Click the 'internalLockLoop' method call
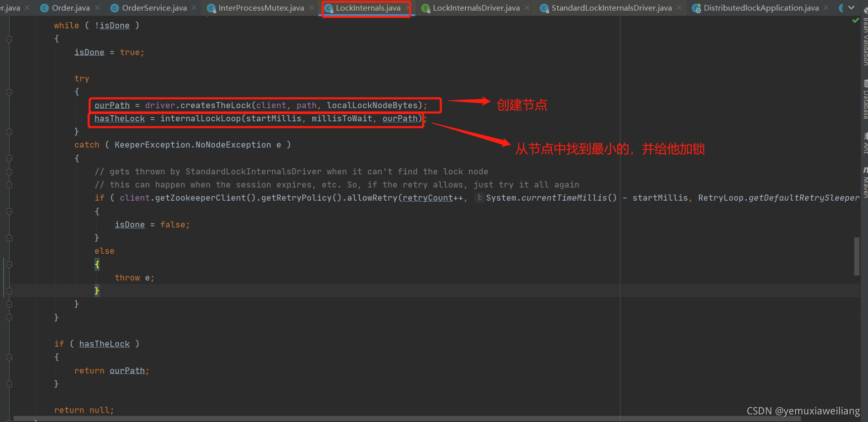The image size is (868, 422). [201, 118]
